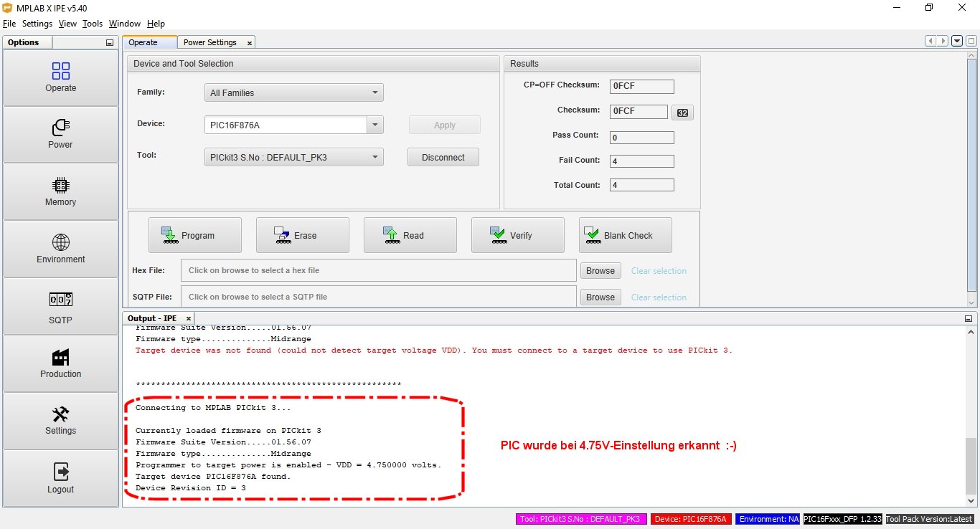
Task: Click the CP=OFF Checksum field
Action: (642, 87)
